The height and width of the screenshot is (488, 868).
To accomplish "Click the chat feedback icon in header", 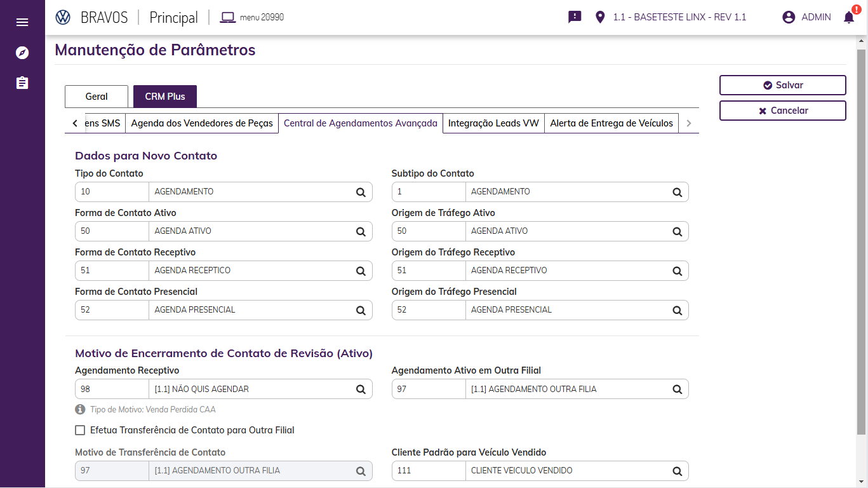I will pyautogui.click(x=575, y=17).
